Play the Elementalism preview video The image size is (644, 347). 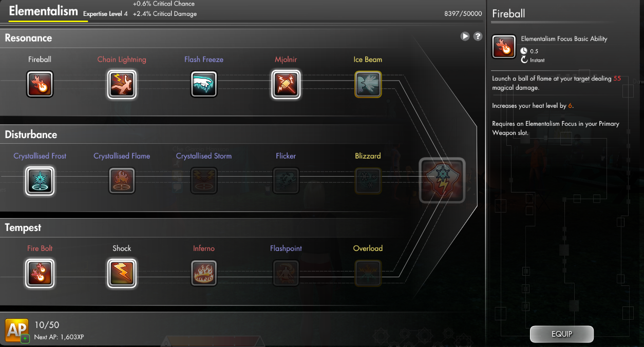465,36
